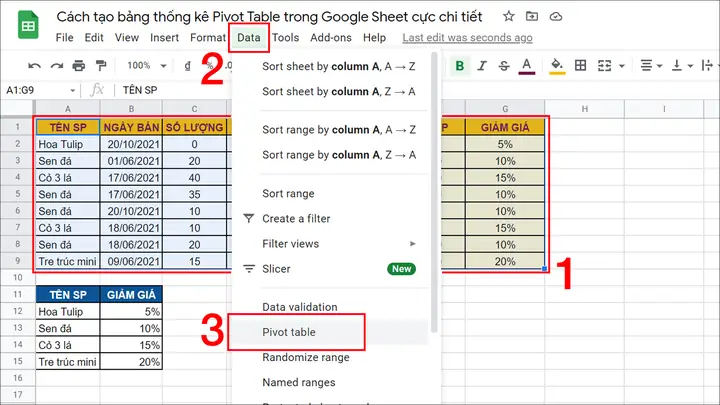Image resolution: width=720 pixels, height=405 pixels.
Task: Format as currency with đ icon
Action: point(187,66)
